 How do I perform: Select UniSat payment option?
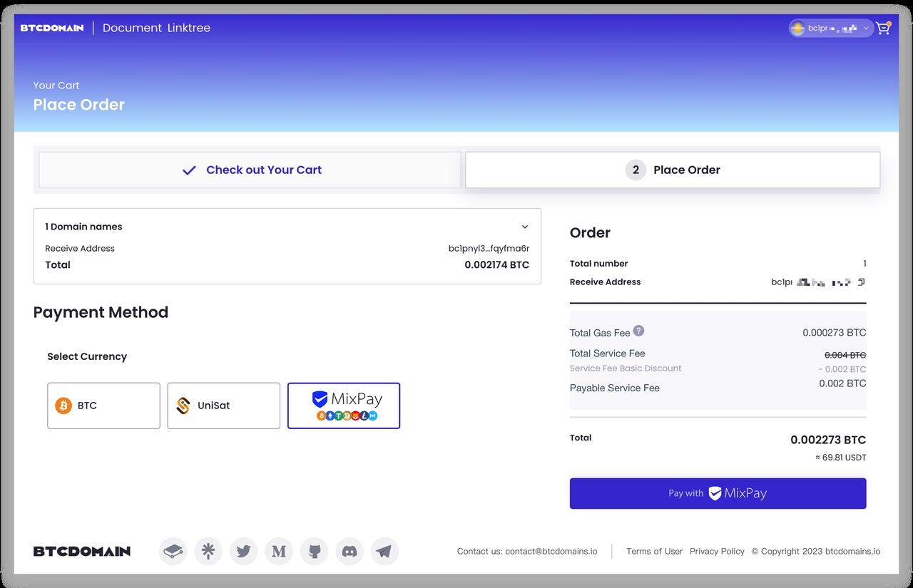pos(223,406)
